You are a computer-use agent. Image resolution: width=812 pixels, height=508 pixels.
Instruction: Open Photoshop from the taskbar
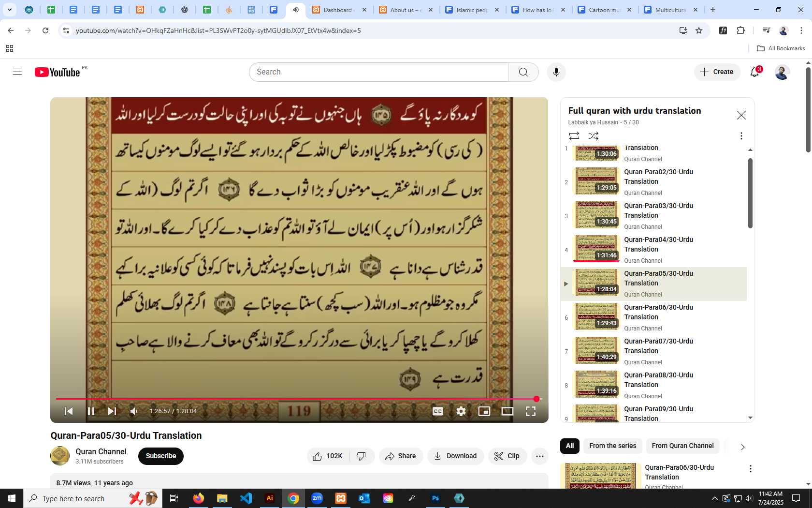click(435, 498)
